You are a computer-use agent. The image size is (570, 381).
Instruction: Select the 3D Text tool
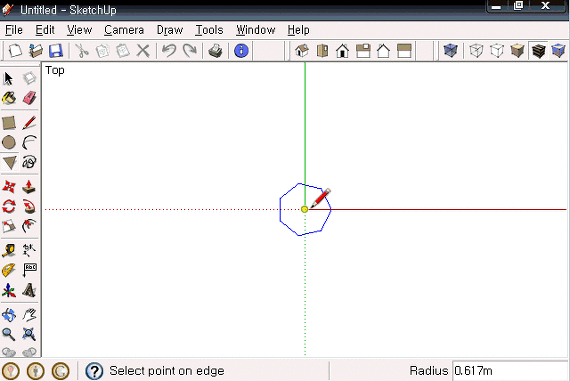29,290
